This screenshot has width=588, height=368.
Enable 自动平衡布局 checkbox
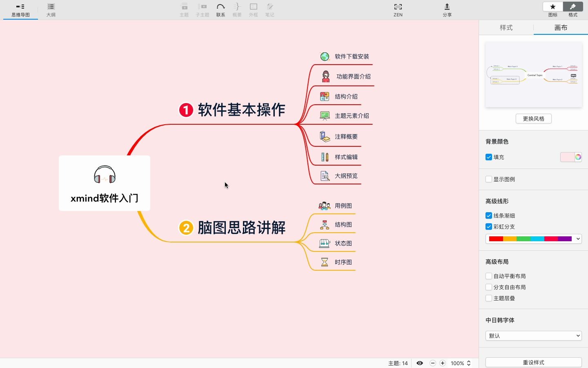click(489, 276)
